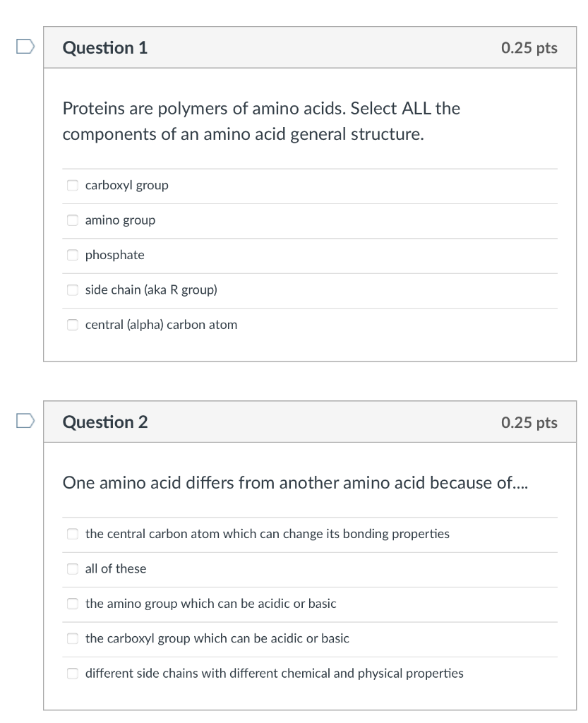Check carboxyl group acidic or basic option
This screenshot has height=723, width=588.
73,638
